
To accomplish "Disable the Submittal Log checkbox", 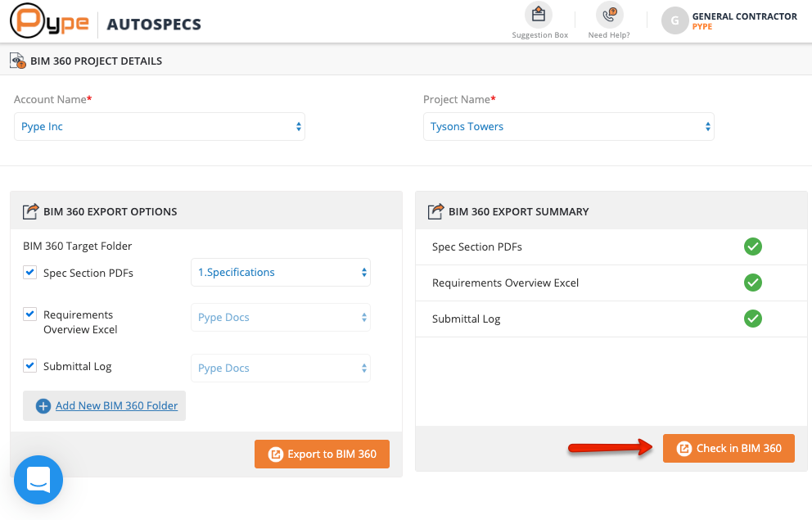I will (30, 366).
